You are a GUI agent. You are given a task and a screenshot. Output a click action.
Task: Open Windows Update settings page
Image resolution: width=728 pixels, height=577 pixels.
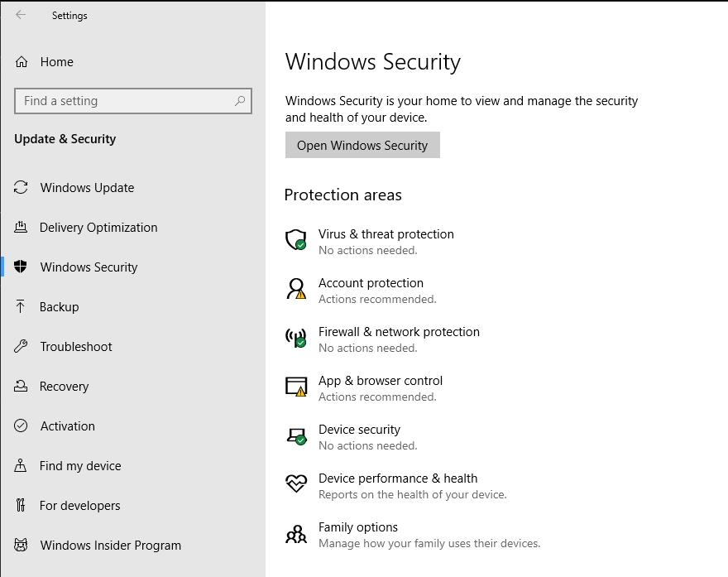[x=87, y=188]
